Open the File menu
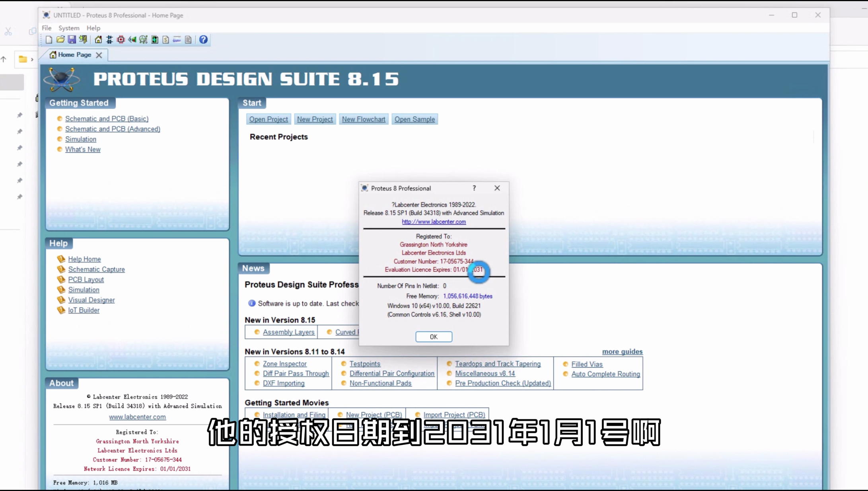The image size is (868, 491). point(47,28)
